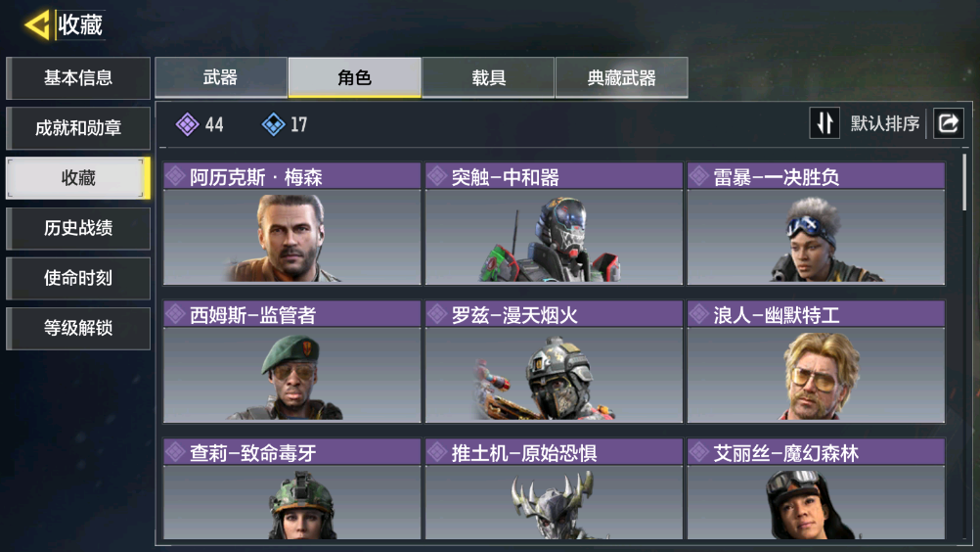The image size is (980, 552).
Task: Open the 默认排序 sorting dropdown
Action: pyautogui.click(x=884, y=123)
